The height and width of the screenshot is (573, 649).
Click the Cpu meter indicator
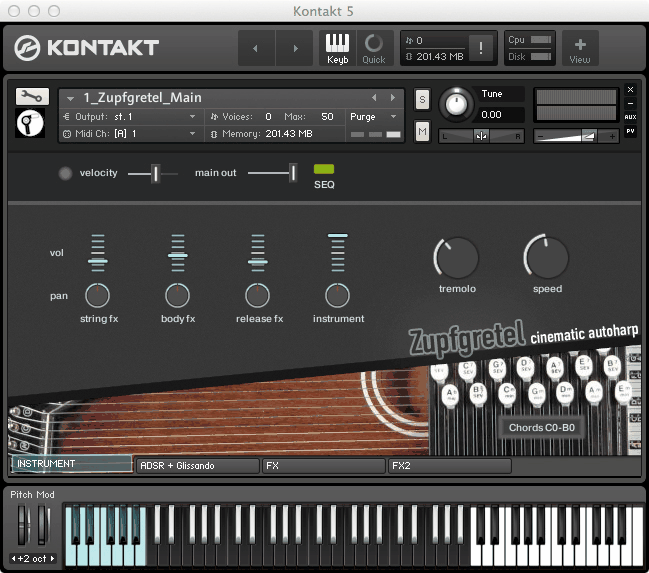[x=541, y=40]
